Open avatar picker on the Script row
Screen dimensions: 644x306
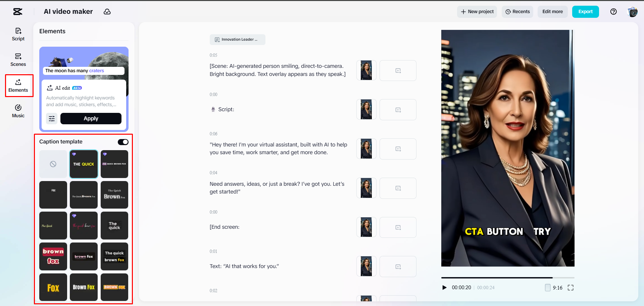366,110
